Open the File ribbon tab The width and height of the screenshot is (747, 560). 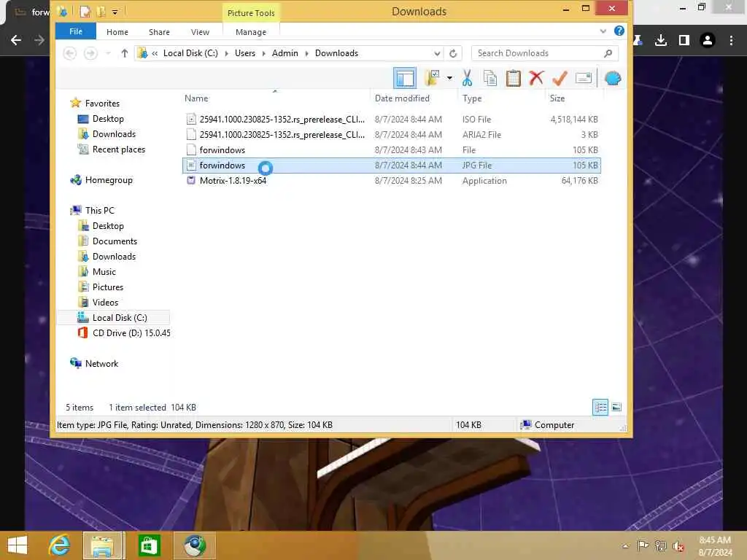click(x=76, y=31)
